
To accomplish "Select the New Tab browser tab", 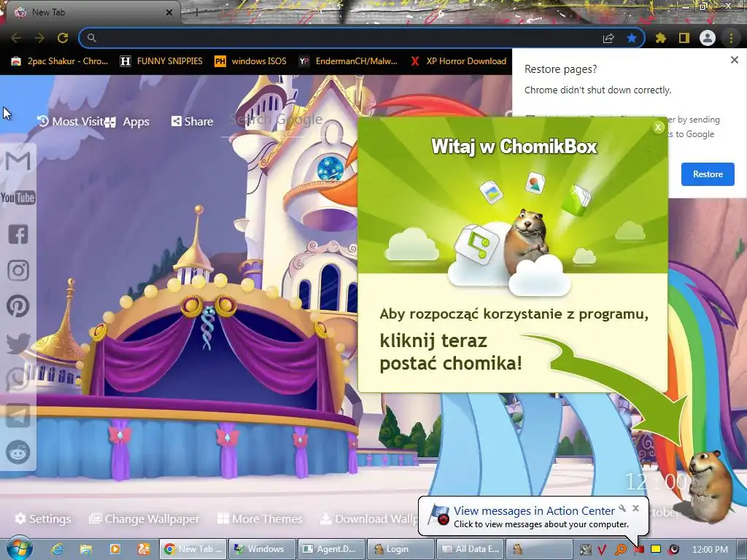I will [90, 12].
